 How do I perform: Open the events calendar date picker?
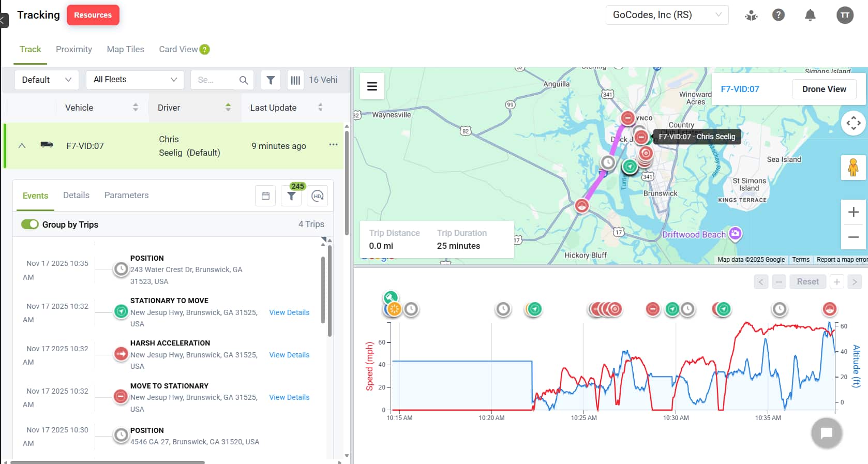265,196
